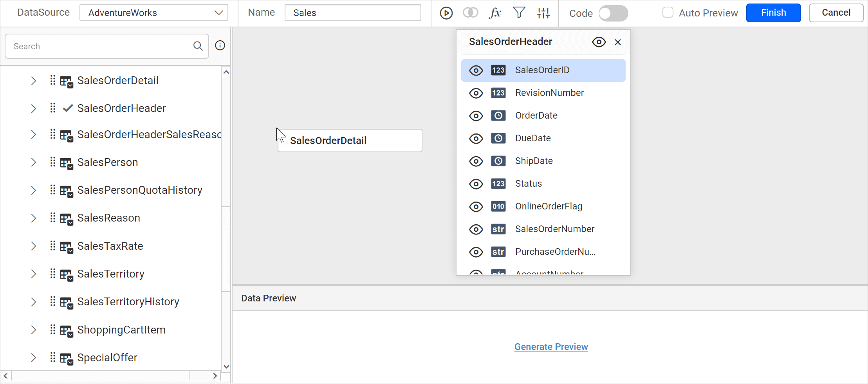Select the SalesTerritory table name
Viewport: 868px width, 384px height.
point(111,274)
